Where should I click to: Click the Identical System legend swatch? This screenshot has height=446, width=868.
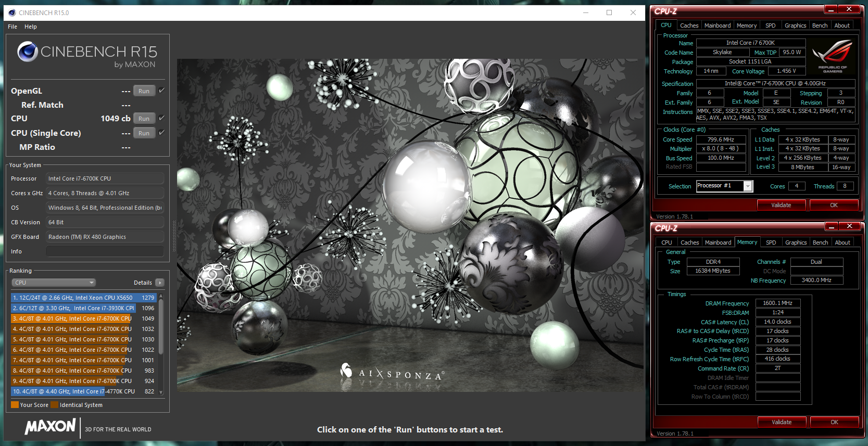pos(55,404)
